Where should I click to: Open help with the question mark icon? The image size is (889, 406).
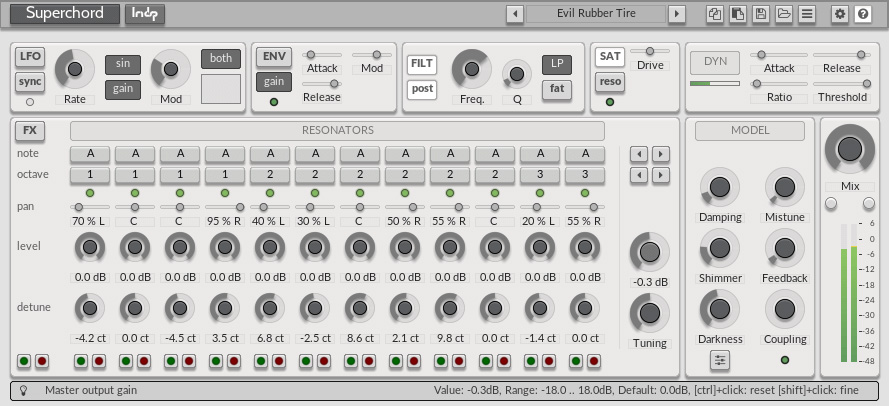click(x=863, y=14)
